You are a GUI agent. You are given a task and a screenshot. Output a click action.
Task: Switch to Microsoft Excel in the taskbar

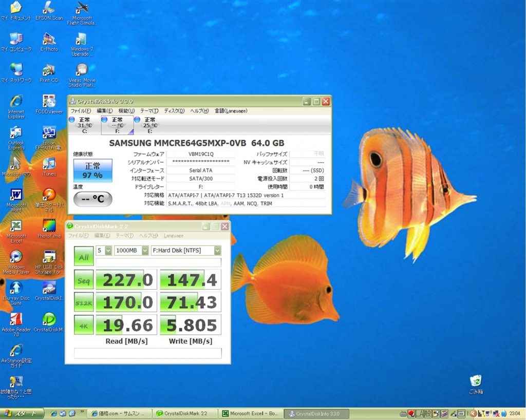[252, 414]
